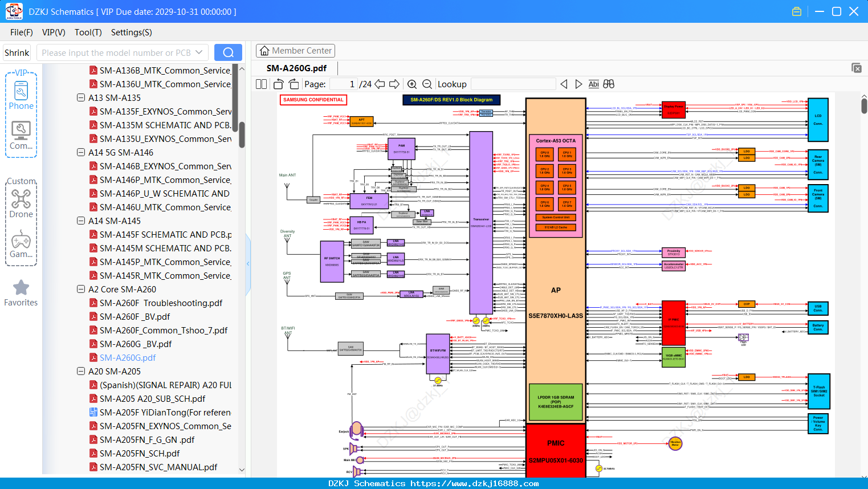Click the Shrink button
Viewport: 868px width, 489px height.
(x=17, y=52)
